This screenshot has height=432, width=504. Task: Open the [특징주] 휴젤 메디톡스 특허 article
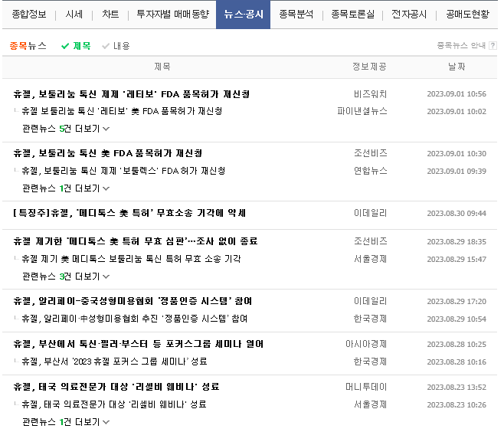(129, 213)
